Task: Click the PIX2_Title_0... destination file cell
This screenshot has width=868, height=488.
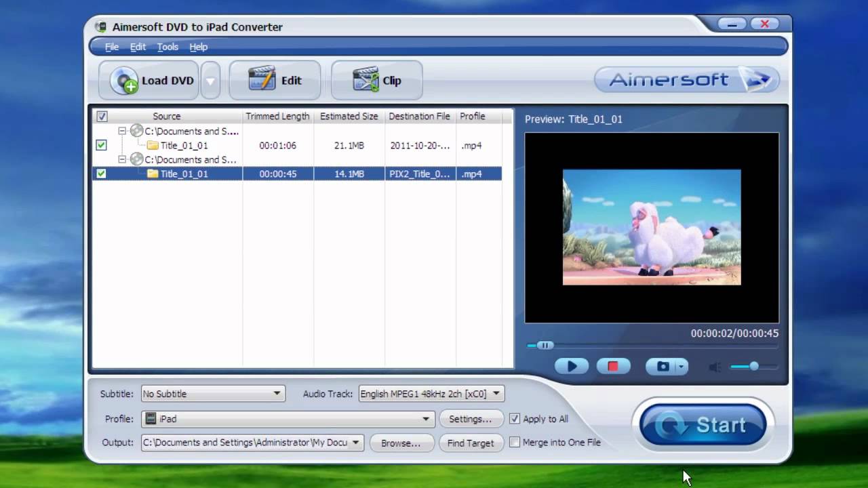Action: point(419,174)
